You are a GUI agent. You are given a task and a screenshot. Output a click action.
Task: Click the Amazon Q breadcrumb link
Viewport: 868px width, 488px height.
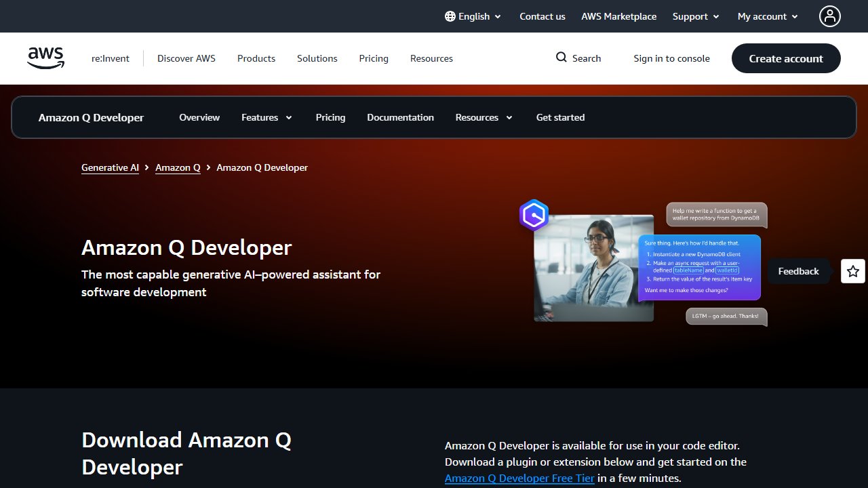coord(178,167)
